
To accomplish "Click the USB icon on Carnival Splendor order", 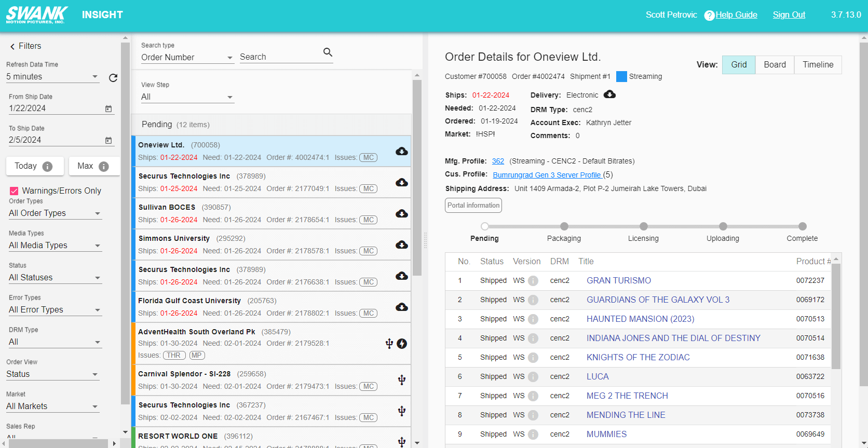I will click(401, 380).
